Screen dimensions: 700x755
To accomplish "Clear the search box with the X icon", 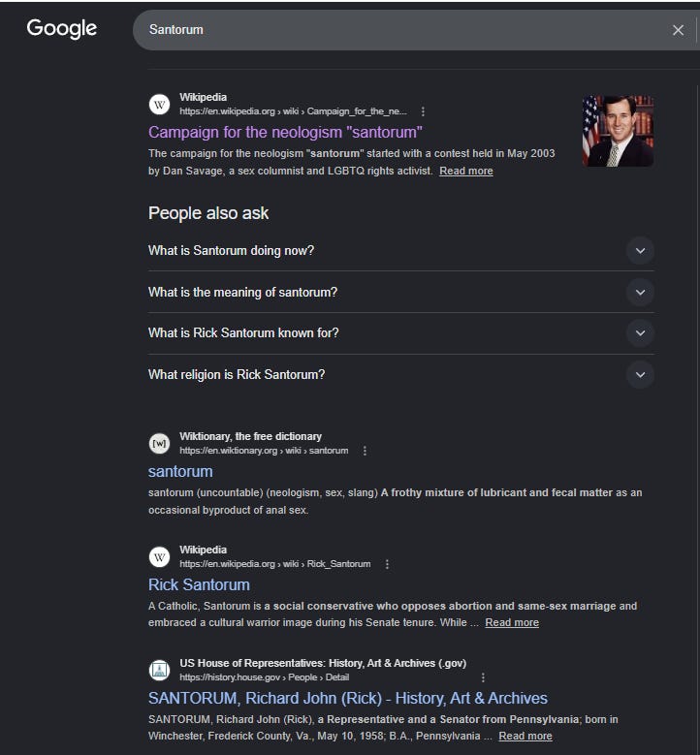I will (x=678, y=30).
